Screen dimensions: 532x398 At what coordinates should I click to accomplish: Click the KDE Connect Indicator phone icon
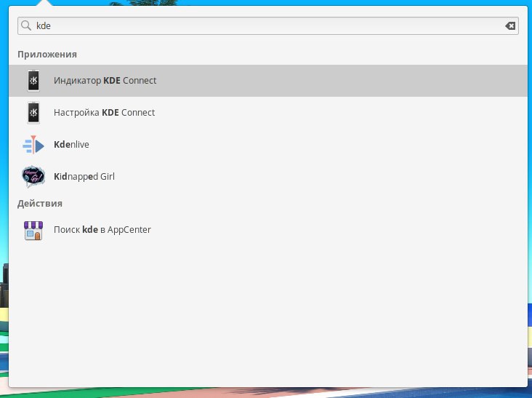(33, 81)
